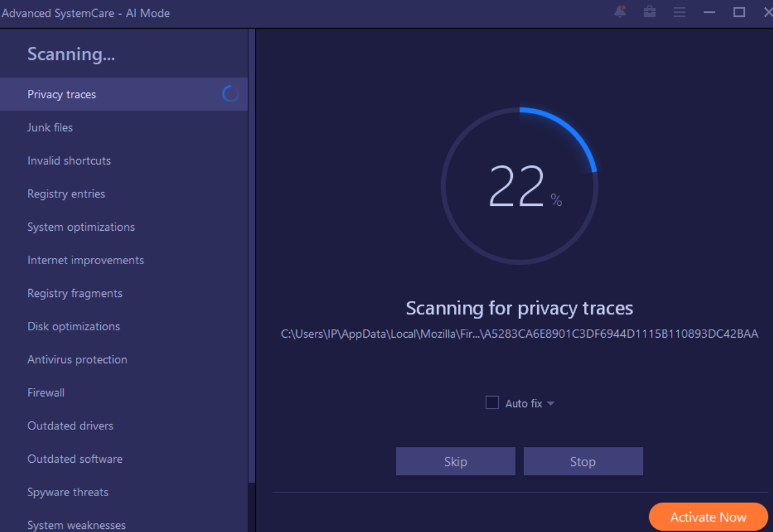Click the Skip button

[455, 462]
